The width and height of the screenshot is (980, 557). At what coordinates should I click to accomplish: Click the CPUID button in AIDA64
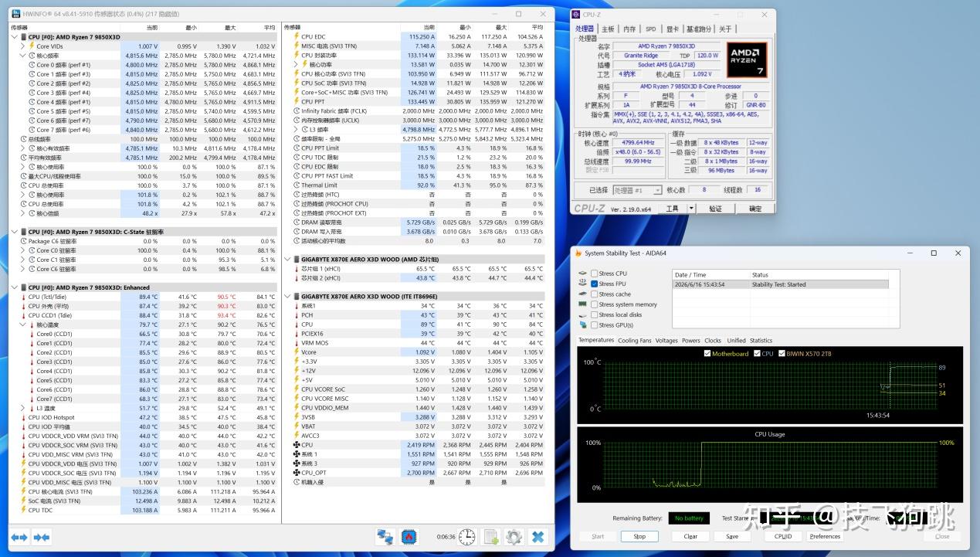(x=783, y=536)
